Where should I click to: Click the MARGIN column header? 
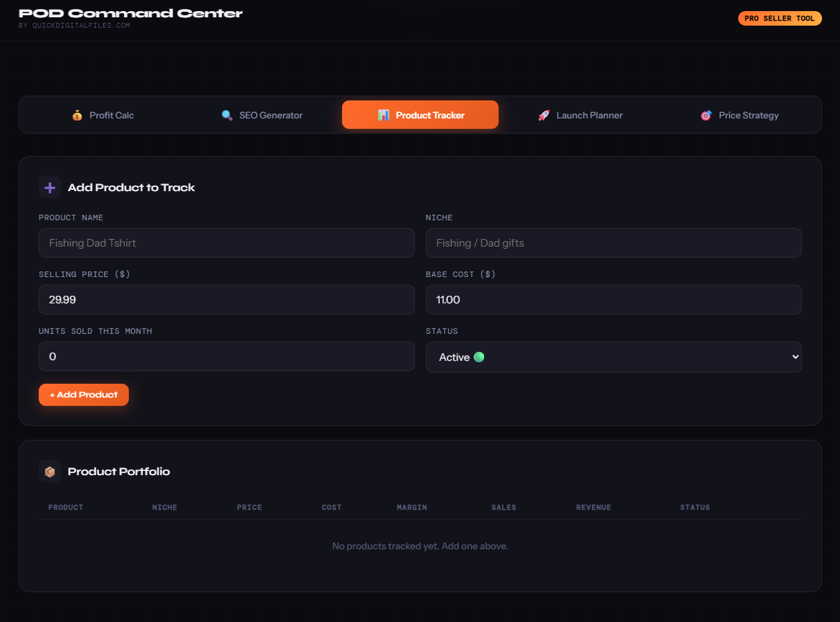[x=412, y=508]
